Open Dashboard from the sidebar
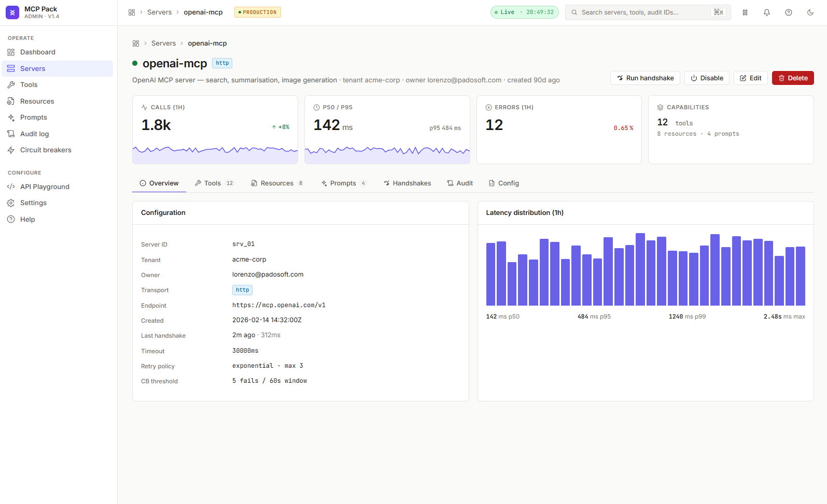 pyautogui.click(x=58, y=52)
